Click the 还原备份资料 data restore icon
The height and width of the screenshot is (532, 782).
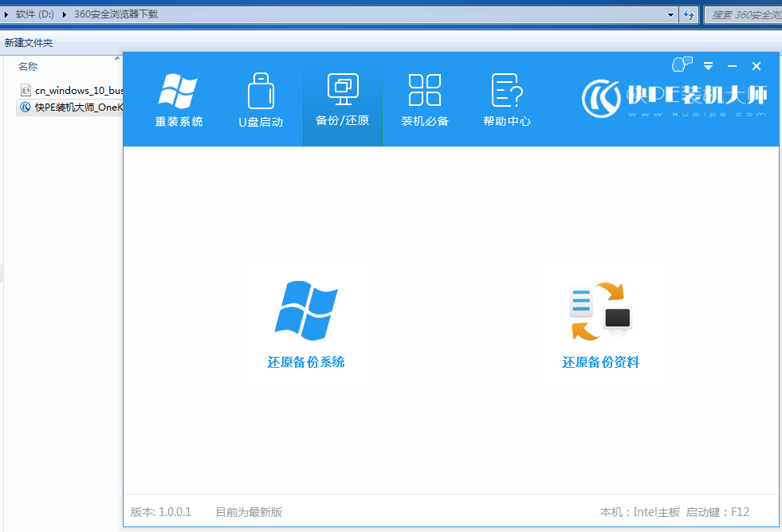(x=600, y=310)
